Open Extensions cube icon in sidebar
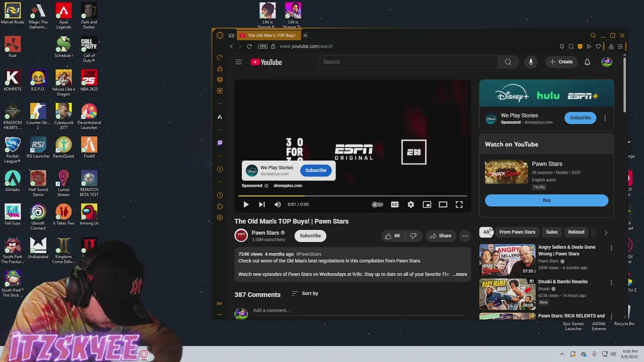Image resolution: width=644 pixels, height=362 pixels. (220, 206)
